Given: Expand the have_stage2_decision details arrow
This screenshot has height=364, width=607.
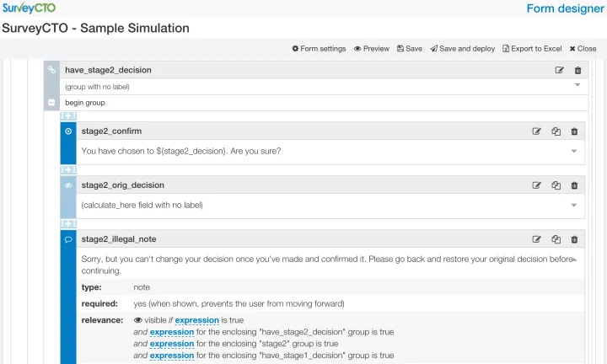Looking at the screenshot, I should [x=577, y=85].
